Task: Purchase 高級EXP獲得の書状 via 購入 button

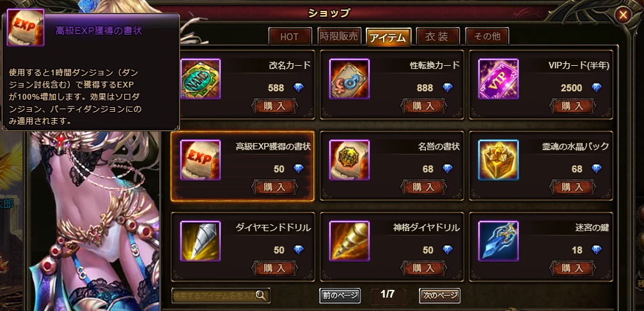Action: tap(274, 188)
